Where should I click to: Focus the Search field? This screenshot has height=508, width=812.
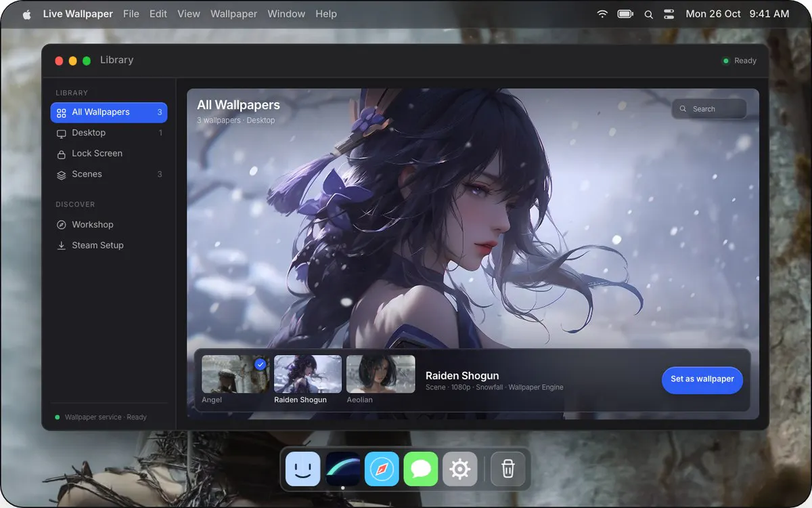click(709, 109)
